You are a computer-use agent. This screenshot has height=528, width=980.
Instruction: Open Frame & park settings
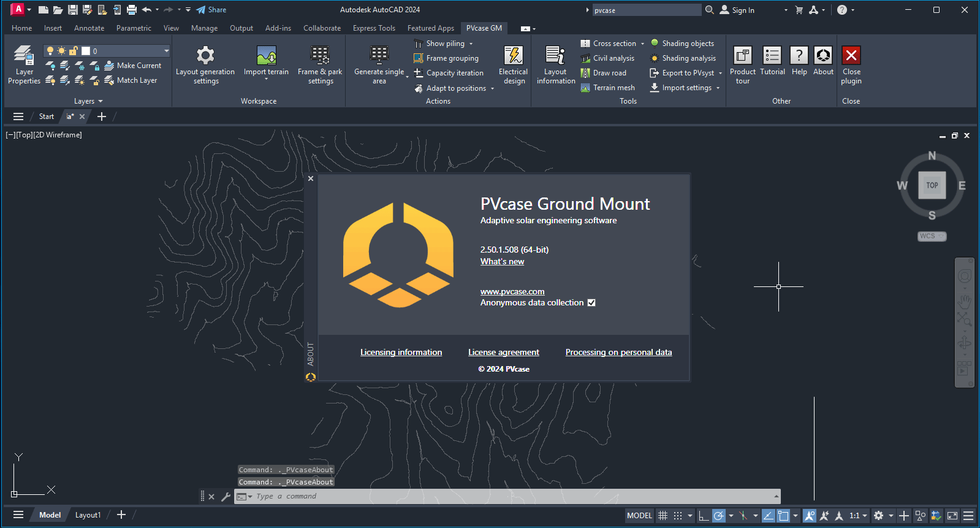coord(320,65)
